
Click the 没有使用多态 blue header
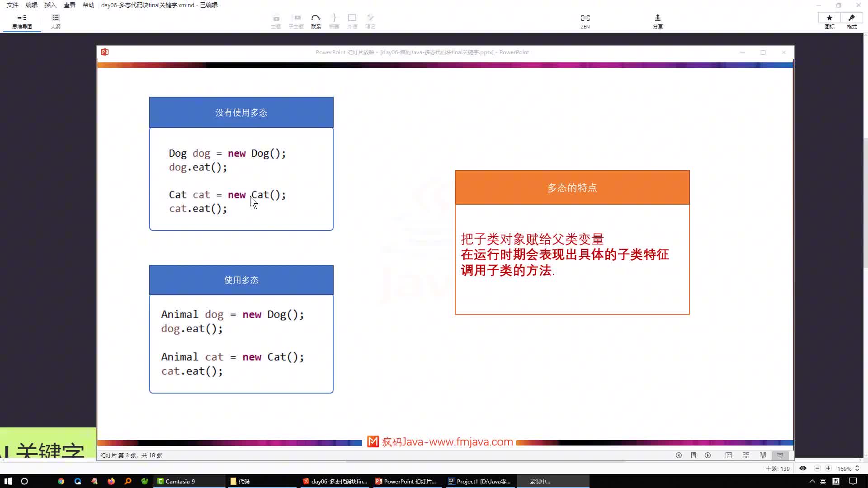click(241, 113)
